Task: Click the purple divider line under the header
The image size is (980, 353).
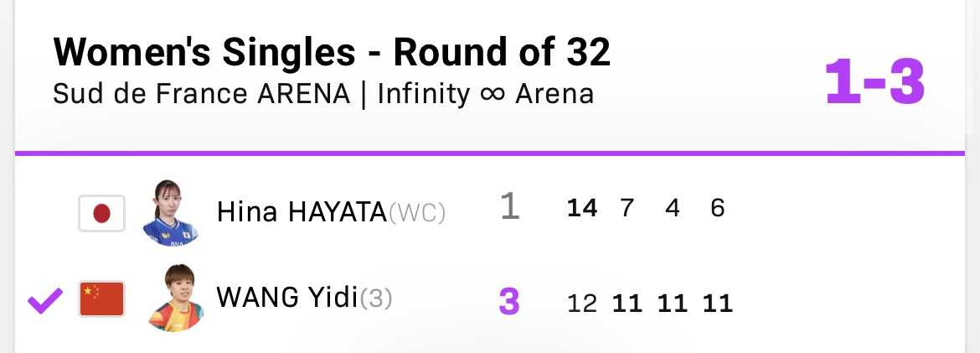Action: pyautogui.click(x=490, y=153)
